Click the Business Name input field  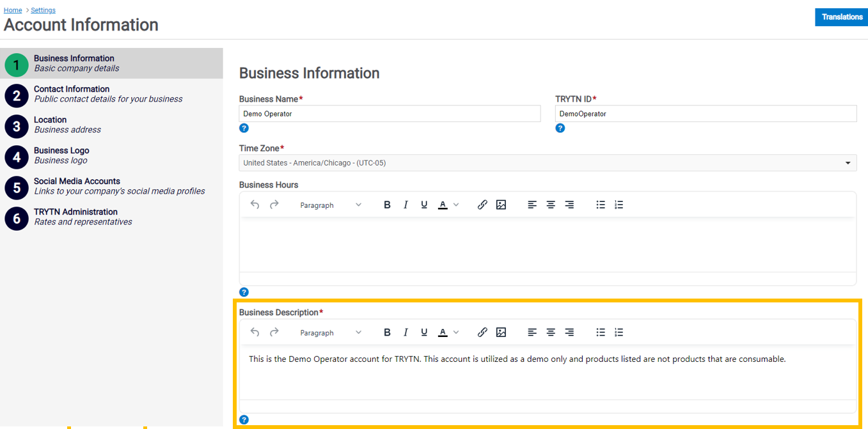pos(390,114)
